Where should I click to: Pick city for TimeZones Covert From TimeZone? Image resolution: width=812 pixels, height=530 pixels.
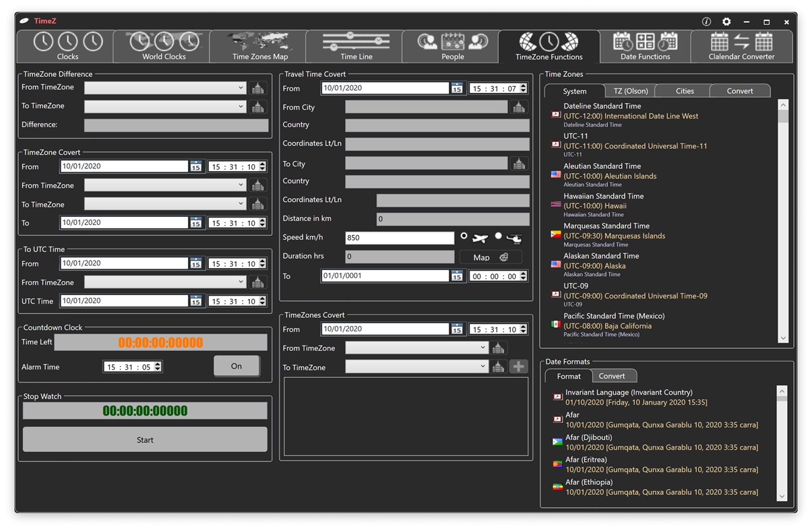pyautogui.click(x=499, y=348)
